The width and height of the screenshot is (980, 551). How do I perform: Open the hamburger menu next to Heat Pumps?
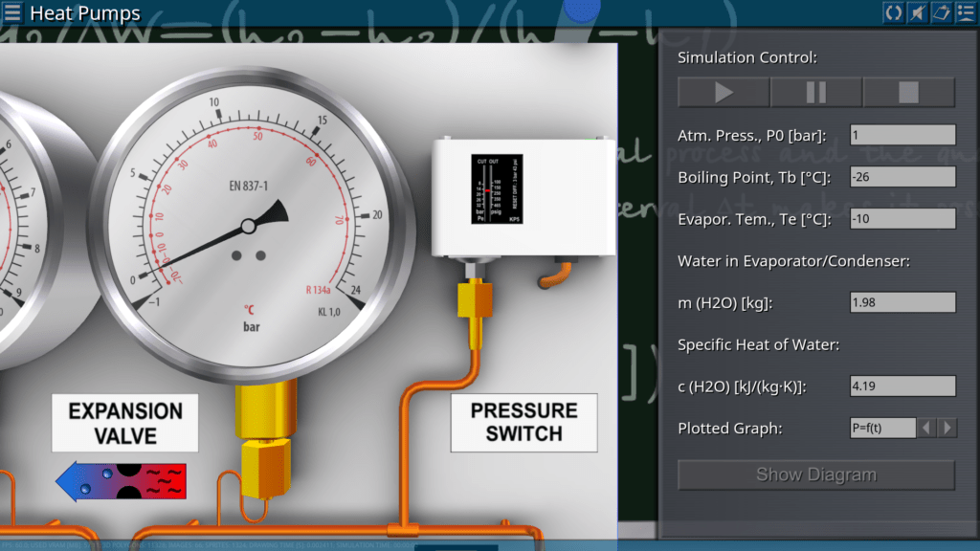(12, 13)
